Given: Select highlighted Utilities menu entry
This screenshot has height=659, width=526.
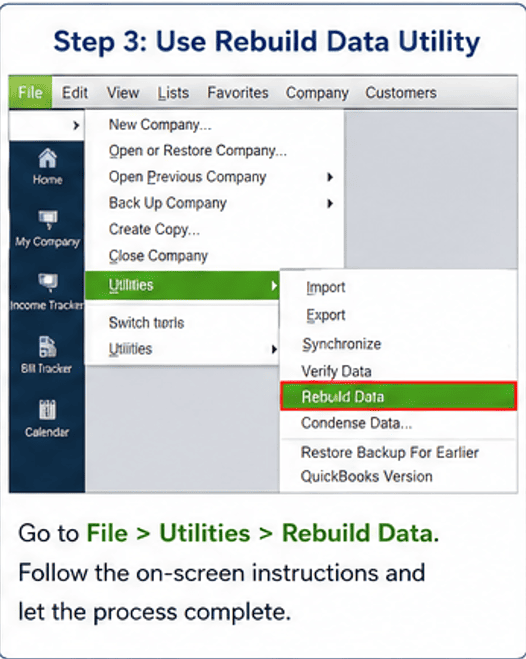Looking at the screenshot, I should pos(182,285).
